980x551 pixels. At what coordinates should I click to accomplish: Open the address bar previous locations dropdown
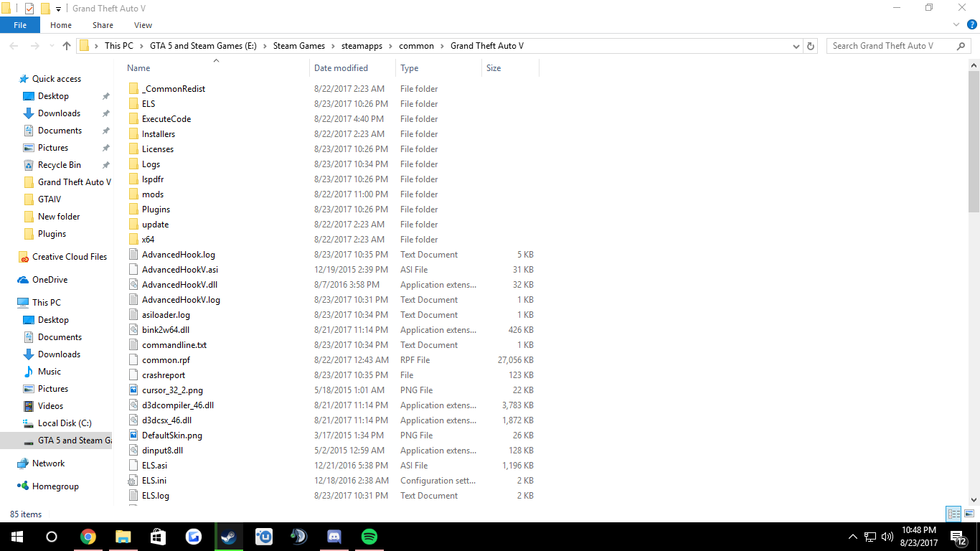[796, 46]
